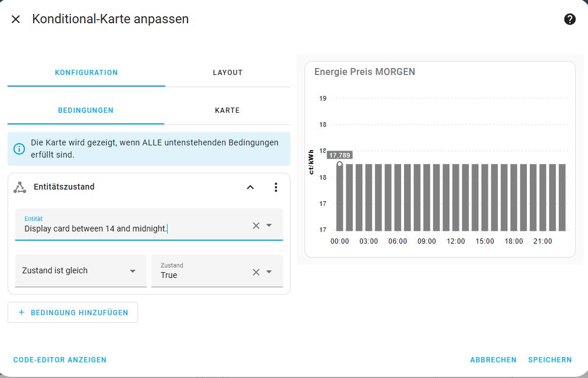Click the plus icon on Bedingung hinzufügen
The height and width of the screenshot is (378, 588).
[x=22, y=312]
